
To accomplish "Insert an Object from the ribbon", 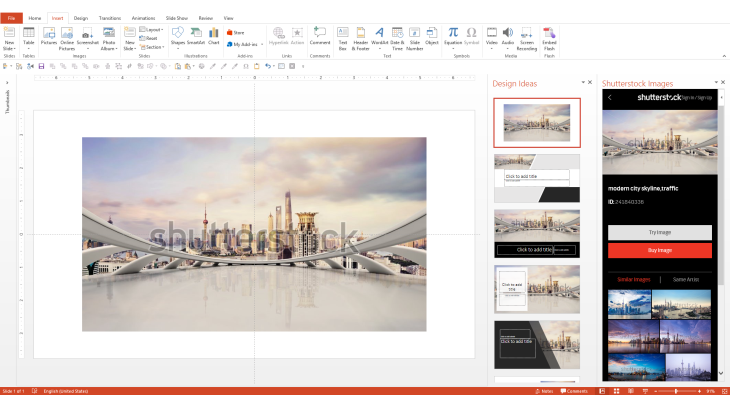I will [x=432, y=36].
